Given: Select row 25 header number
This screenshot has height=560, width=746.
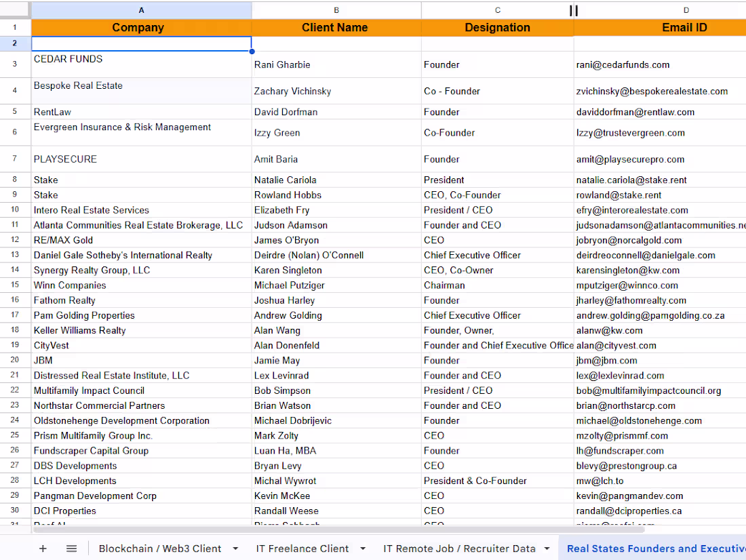Looking at the screenshot, I should click(x=15, y=435).
